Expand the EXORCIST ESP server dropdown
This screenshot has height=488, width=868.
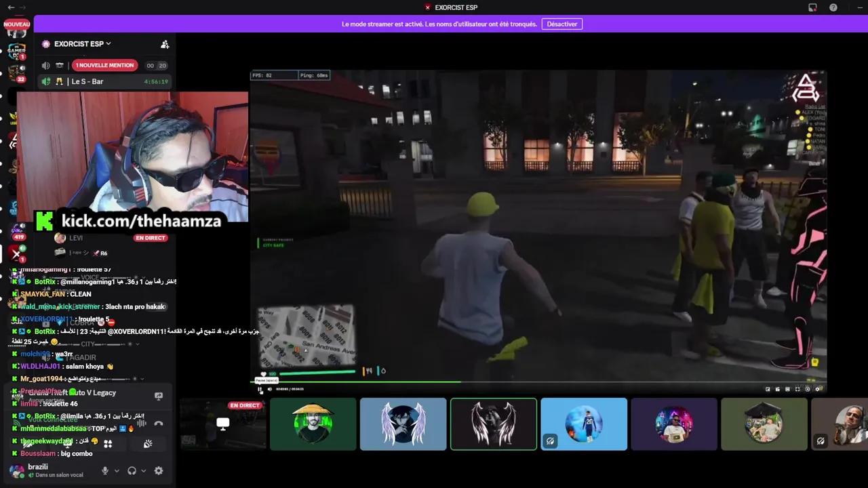click(108, 44)
